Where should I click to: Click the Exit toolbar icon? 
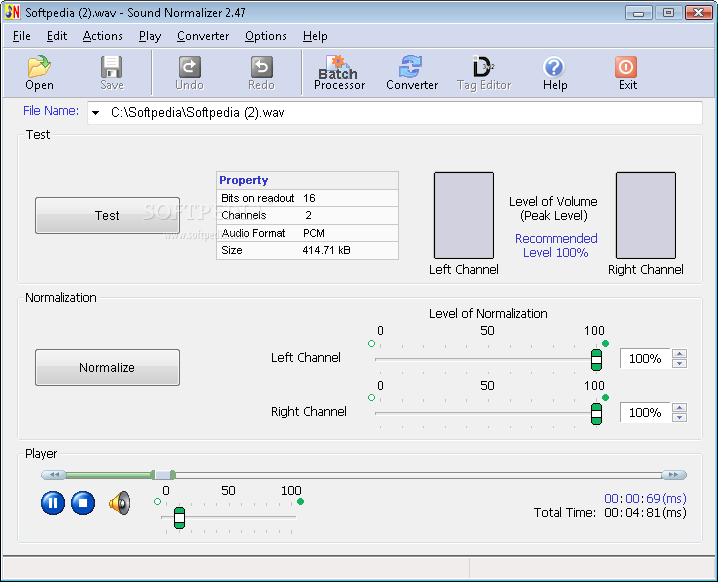point(627,73)
